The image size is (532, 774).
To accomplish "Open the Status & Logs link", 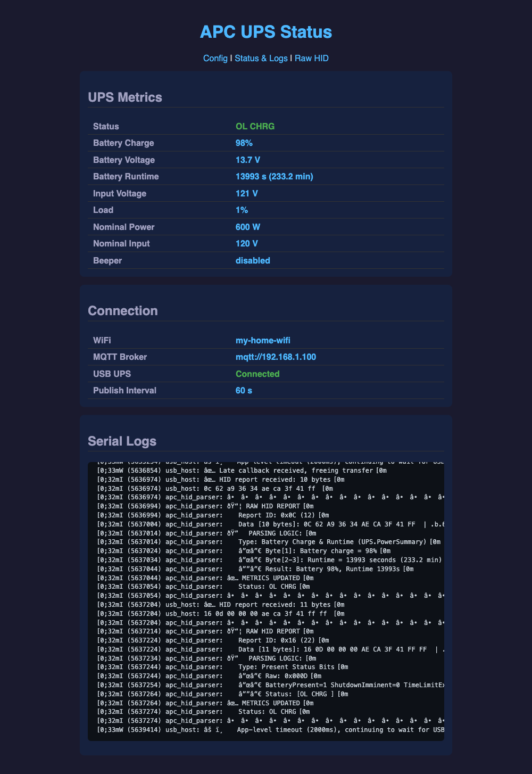I will point(261,57).
